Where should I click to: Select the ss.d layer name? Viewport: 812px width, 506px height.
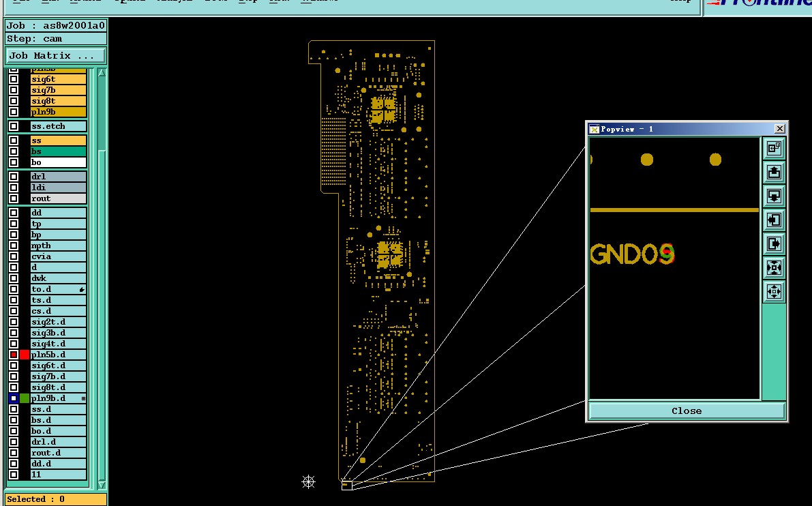point(58,409)
